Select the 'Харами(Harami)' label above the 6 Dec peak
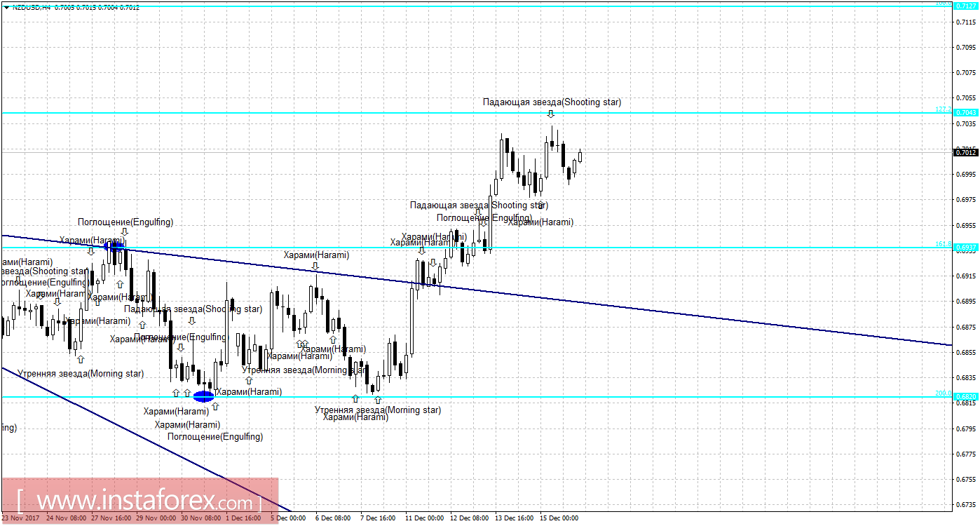 pos(316,255)
